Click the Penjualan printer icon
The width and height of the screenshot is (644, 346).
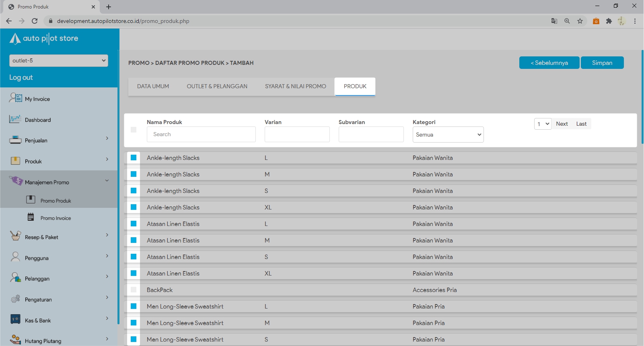tap(15, 140)
